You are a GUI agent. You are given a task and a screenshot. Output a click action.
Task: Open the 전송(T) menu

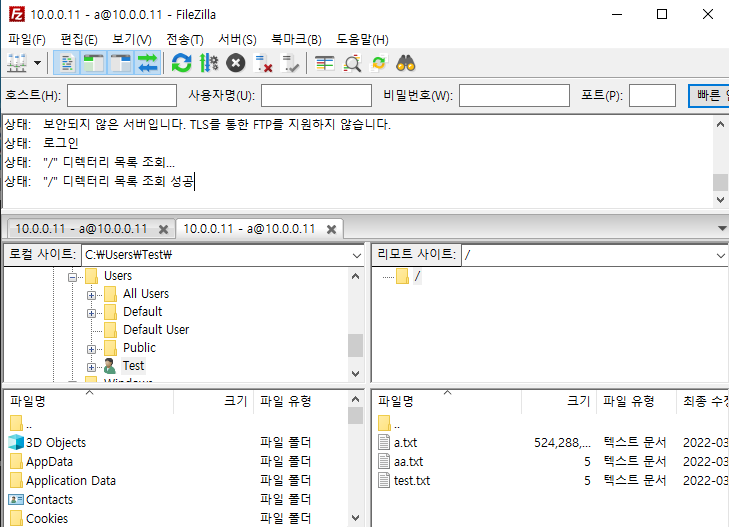[185, 40]
